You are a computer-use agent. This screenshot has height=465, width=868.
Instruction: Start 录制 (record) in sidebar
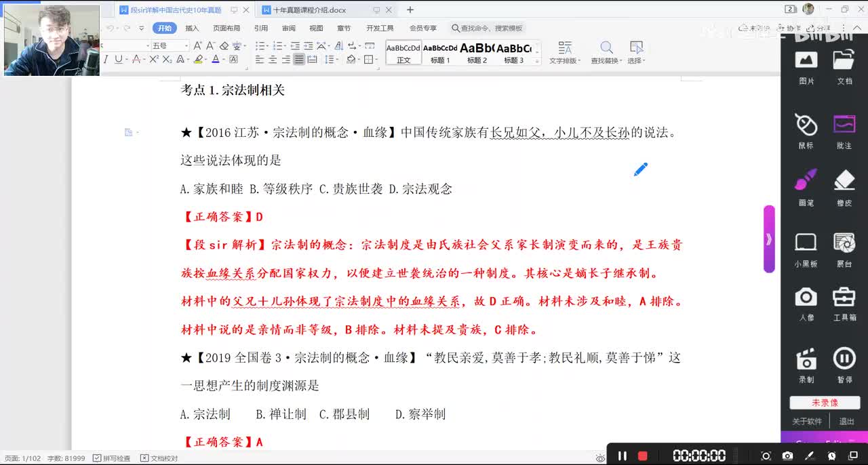806,366
